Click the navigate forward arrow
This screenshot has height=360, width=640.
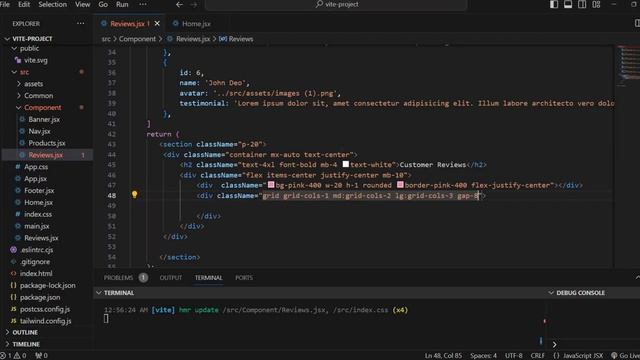[194, 4]
